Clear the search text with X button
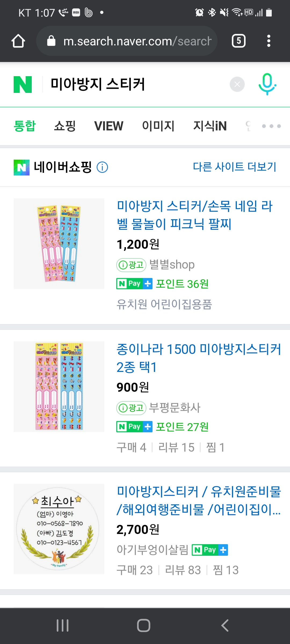The width and height of the screenshot is (290, 644). tap(237, 85)
